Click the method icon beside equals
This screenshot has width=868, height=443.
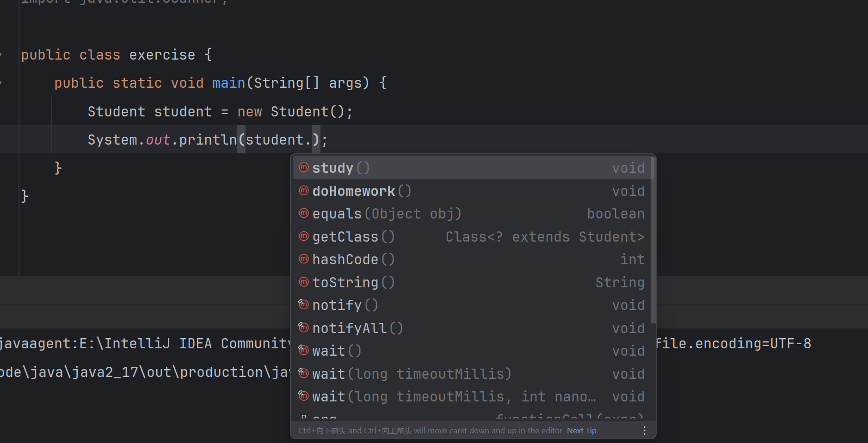303,213
